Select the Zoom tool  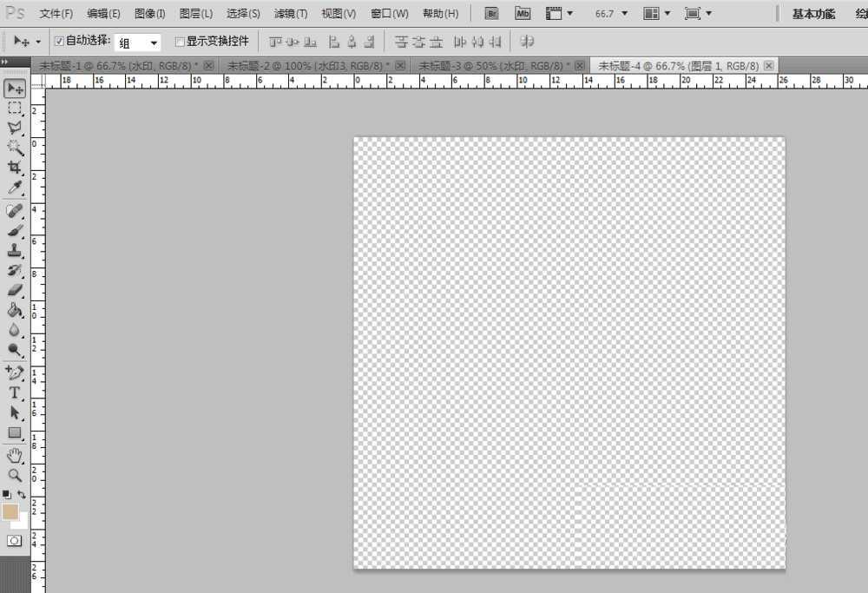[15, 475]
